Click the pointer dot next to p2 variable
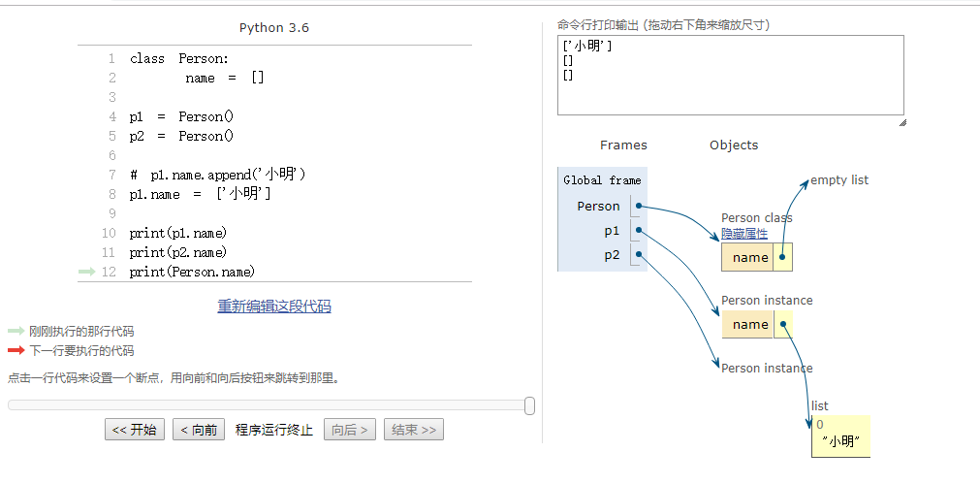The image size is (980, 484). [638, 254]
